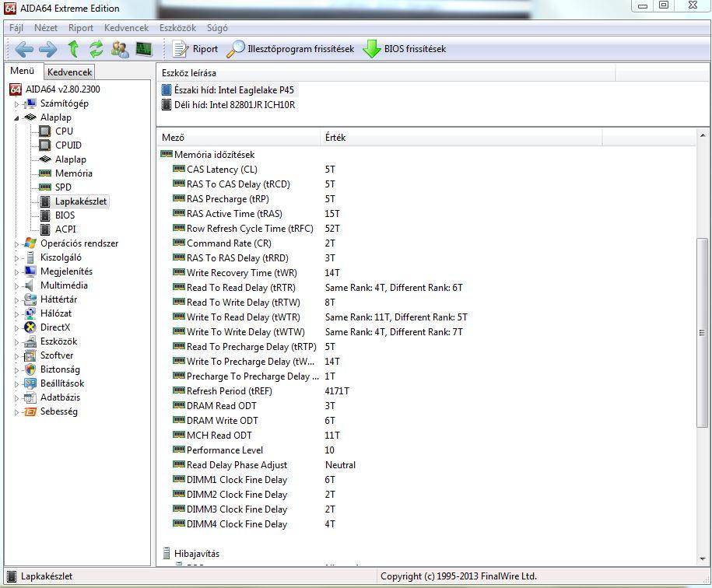Expand the Számítógép tree node

coord(17,104)
